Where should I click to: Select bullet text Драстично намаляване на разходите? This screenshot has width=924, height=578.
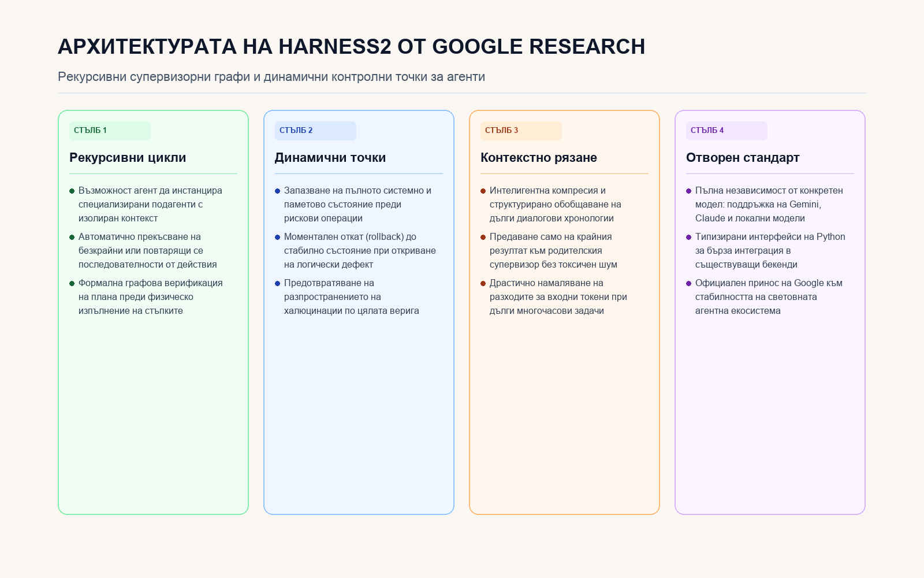[x=558, y=297]
